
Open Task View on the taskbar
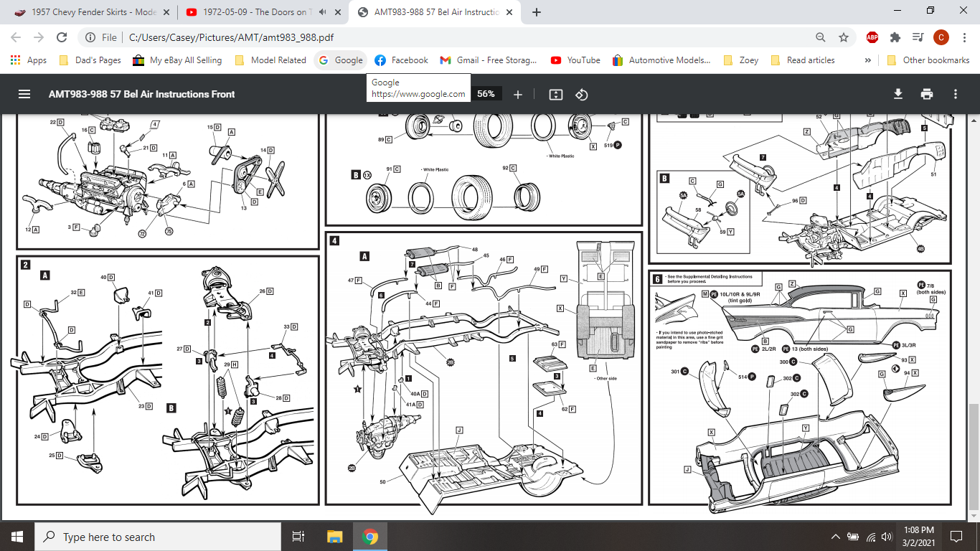click(298, 537)
